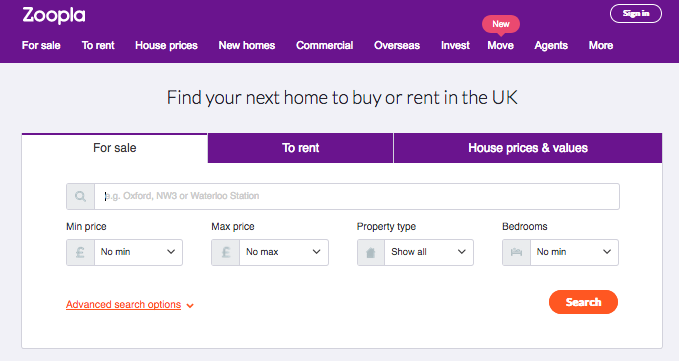Open the Min price dropdown

coord(138,252)
